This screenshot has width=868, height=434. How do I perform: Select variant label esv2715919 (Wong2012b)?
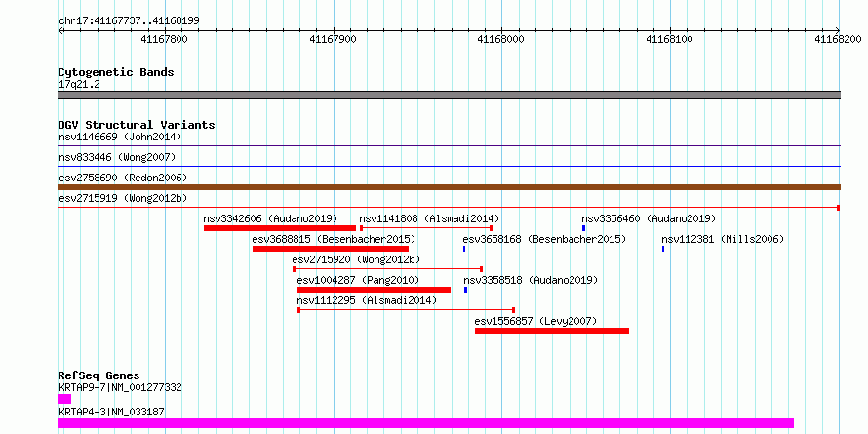(123, 198)
